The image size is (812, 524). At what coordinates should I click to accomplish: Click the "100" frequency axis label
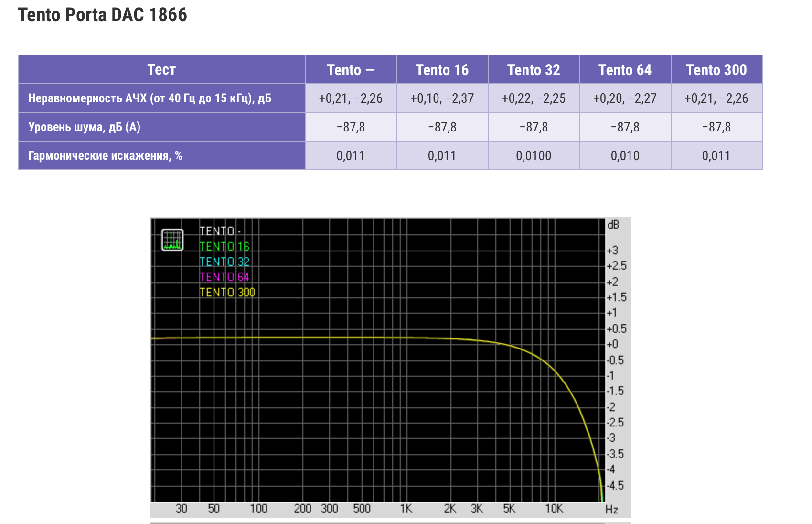pyautogui.click(x=259, y=509)
